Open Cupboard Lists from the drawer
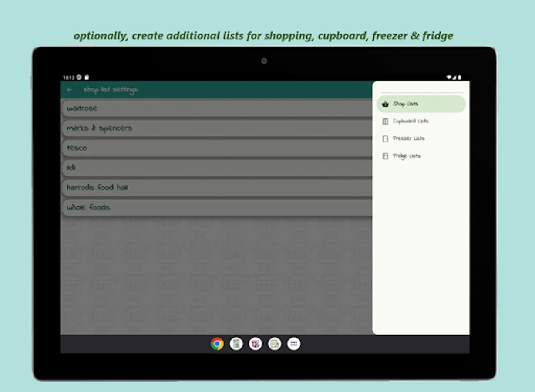Viewport: 535px width, 392px height. pyautogui.click(x=421, y=122)
